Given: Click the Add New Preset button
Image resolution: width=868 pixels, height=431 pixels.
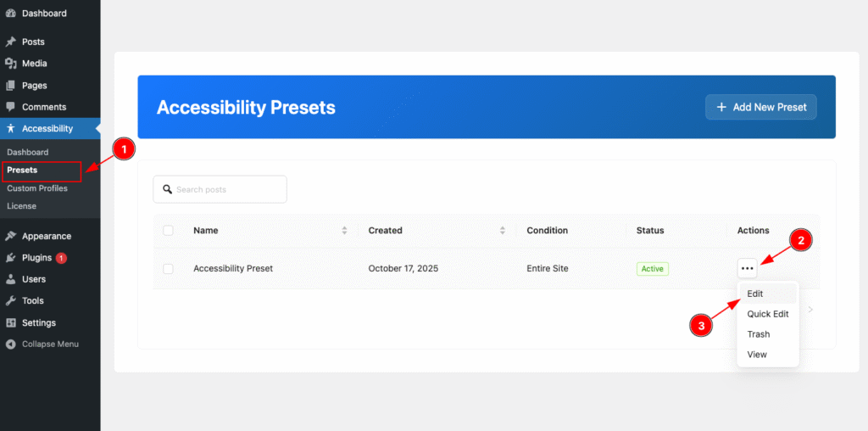Looking at the screenshot, I should (760, 107).
